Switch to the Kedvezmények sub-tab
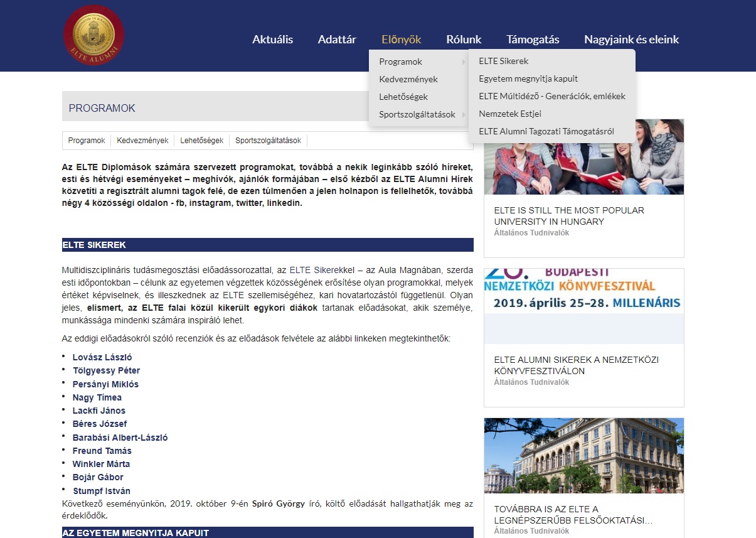This screenshot has height=538, width=756. point(142,141)
